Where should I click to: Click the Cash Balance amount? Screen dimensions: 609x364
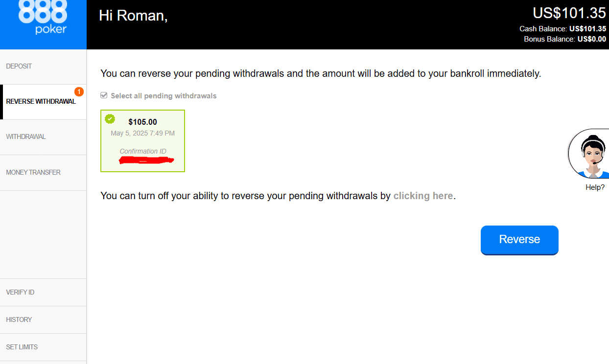pyautogui.click(x=587, y=29)
